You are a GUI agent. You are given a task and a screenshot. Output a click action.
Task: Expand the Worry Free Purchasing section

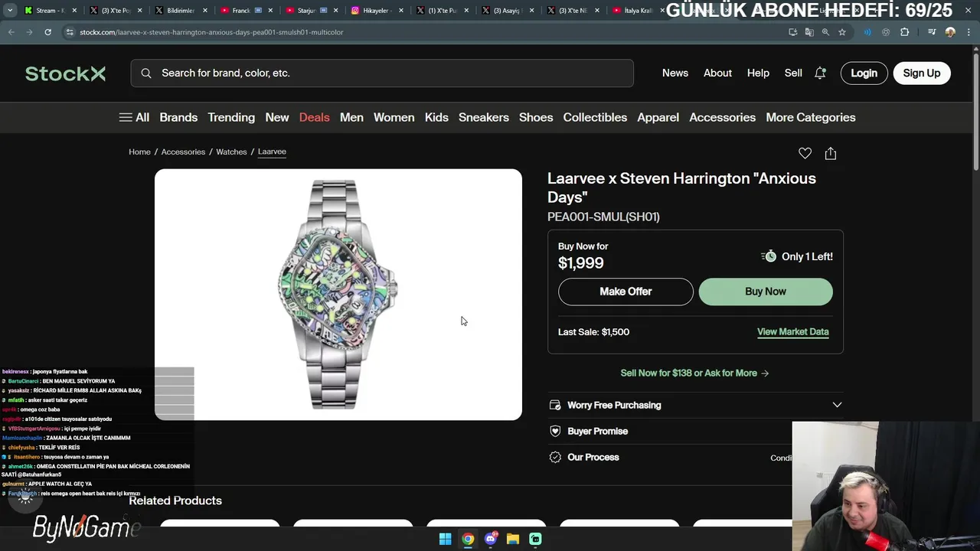click(695, 405)
